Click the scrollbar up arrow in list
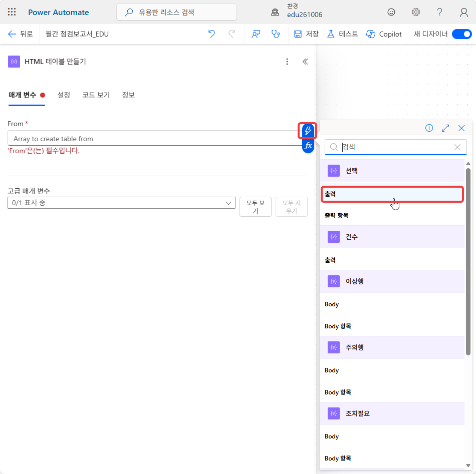 [x=468, y=164]
